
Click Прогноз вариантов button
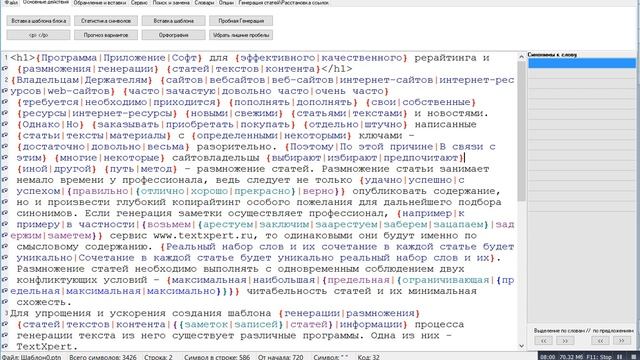106,35
